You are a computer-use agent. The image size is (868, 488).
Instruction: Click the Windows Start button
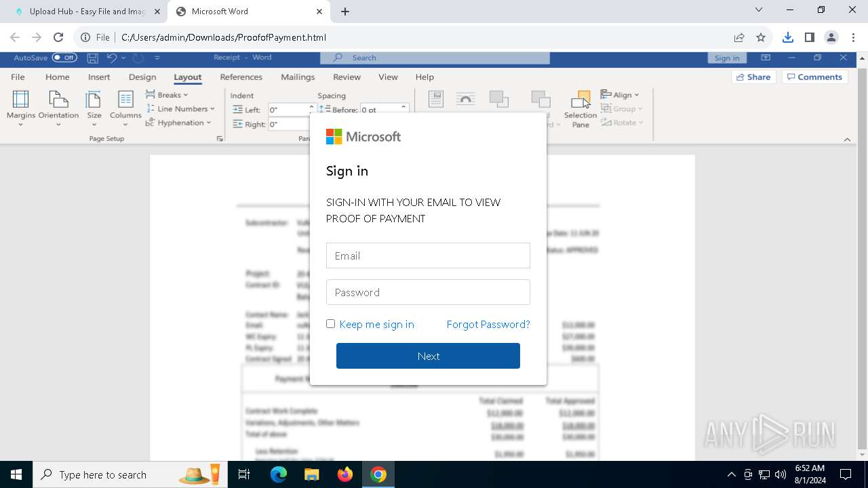(x=16, y=474)
